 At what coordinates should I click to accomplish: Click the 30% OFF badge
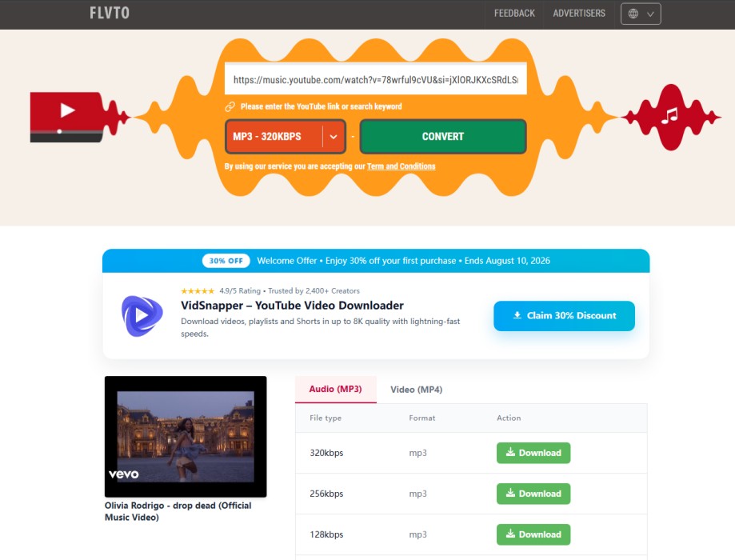226,261
